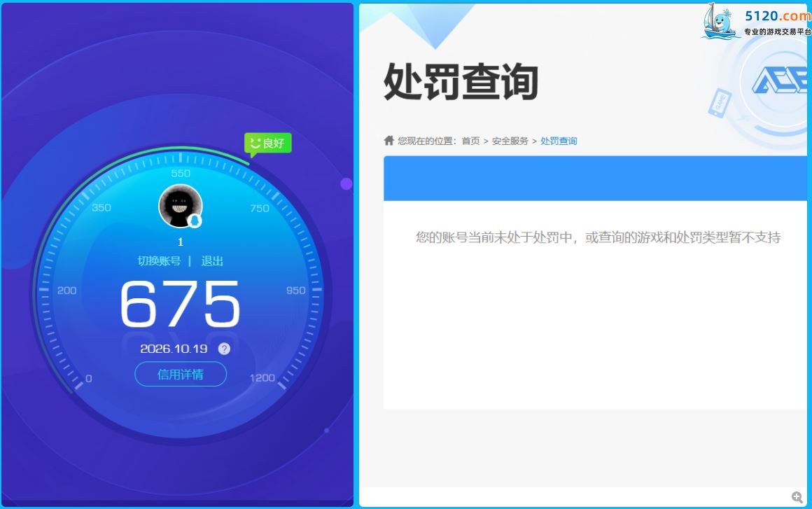Viewport: 812px width, 509px height.
Task: Click the 1200 gauge label
Action: [x=262, y=378]
